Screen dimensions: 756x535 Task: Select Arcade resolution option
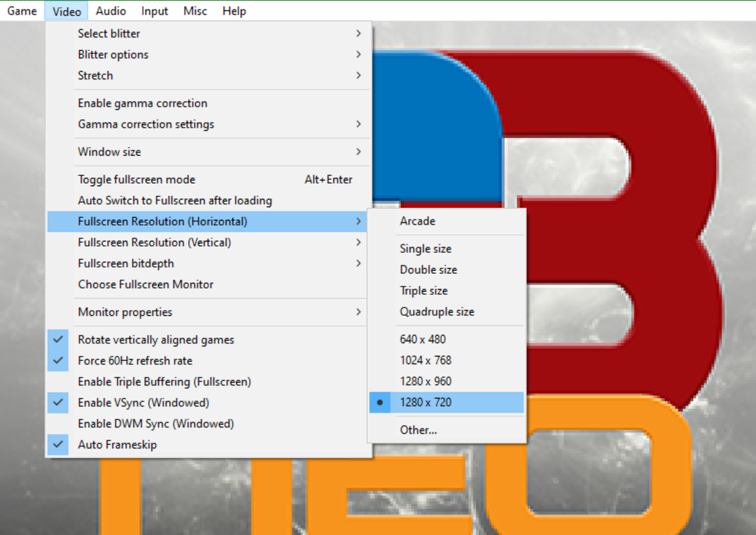tap(447, 221)
